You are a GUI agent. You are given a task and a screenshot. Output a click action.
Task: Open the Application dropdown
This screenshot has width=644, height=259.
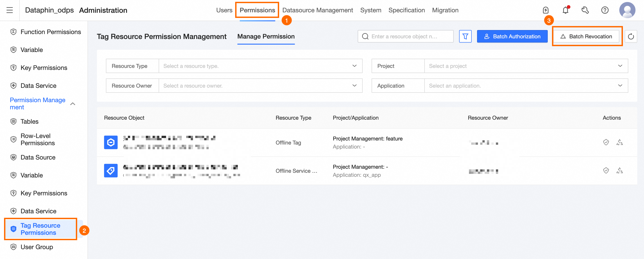tap(526, 86)
